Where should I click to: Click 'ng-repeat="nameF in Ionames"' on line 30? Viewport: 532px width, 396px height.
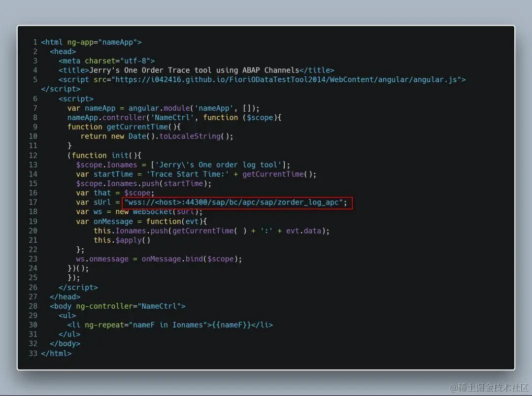pyautogui.click(x=146, y=325)
